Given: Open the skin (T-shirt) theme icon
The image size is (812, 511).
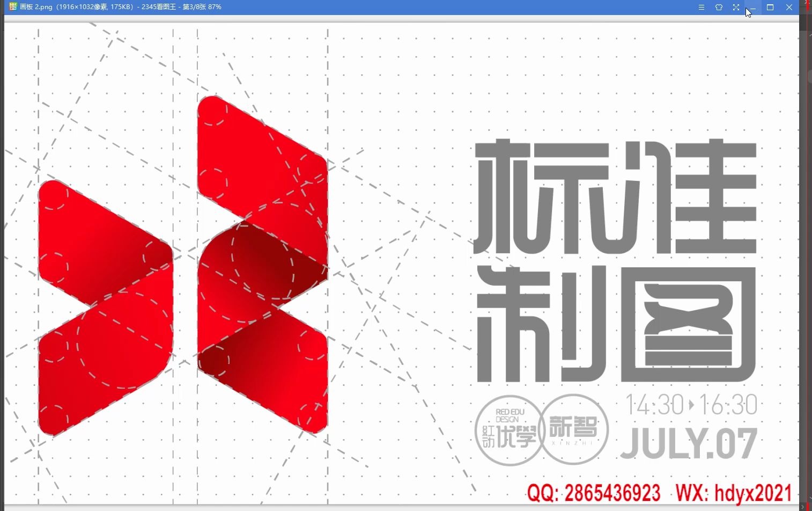Looking at the screenshot, I should (x=719, y=8).
